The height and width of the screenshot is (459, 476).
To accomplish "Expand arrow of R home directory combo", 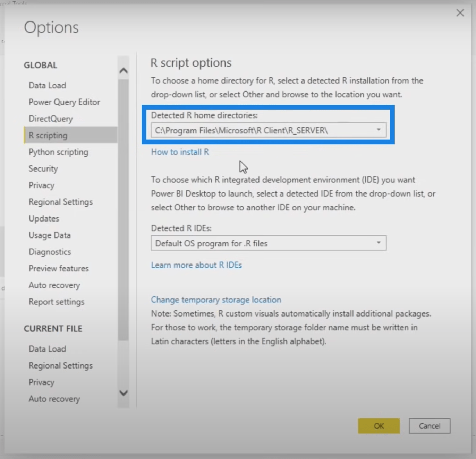I will pos(379,130).
